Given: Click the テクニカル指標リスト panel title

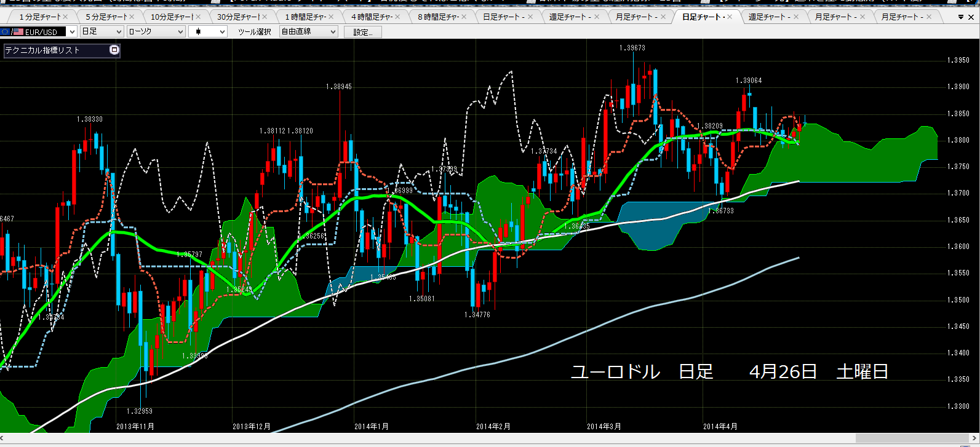Looking at the screenshot, I should point(42,50).
